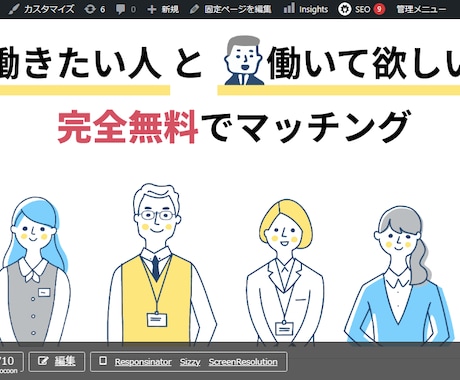Click the 完全無料 red headline text

pos(128,127)
